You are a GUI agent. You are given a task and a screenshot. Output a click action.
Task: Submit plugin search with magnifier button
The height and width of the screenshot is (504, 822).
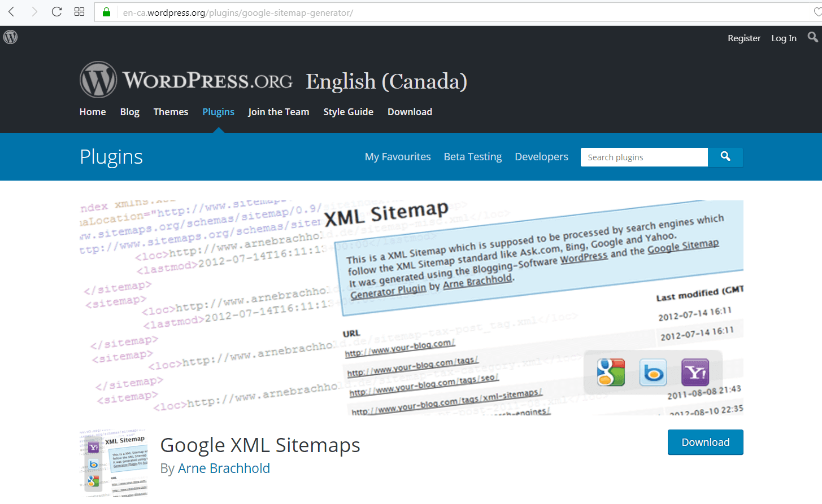pyautogui.click(x=725, y=157)
